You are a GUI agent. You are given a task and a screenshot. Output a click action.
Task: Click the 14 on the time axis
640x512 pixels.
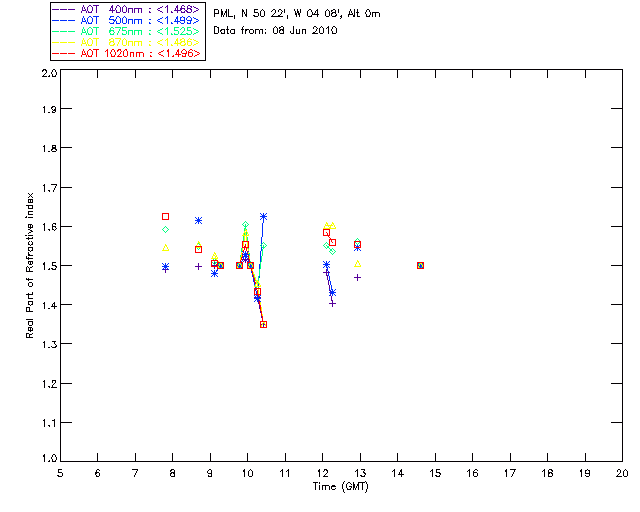pyautogui.click(x=398, y=473)
